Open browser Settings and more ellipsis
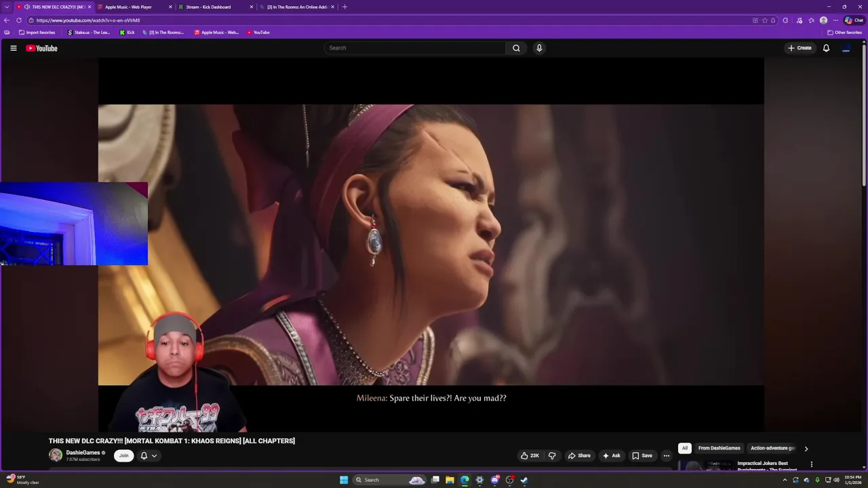The image size is (868, 488). click(x=835, y=20)
